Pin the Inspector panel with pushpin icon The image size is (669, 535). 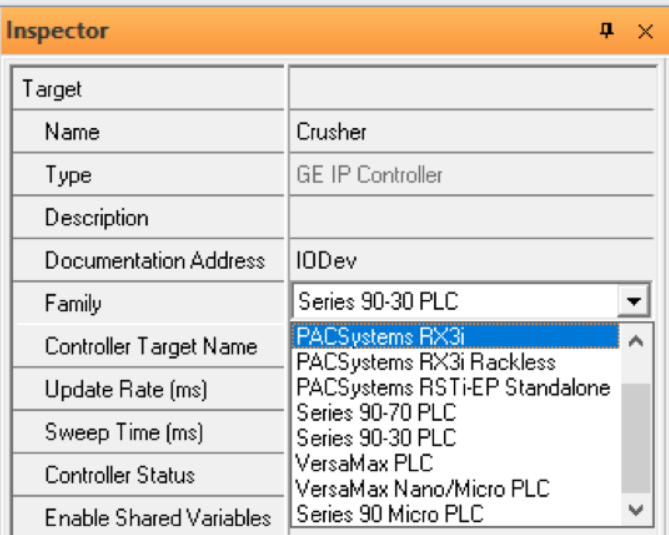click(606, 30)
